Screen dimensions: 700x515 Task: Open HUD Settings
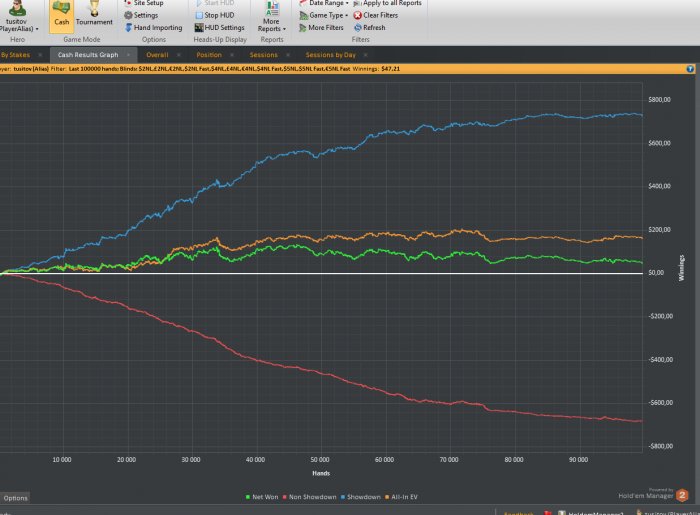pos(223,28)
